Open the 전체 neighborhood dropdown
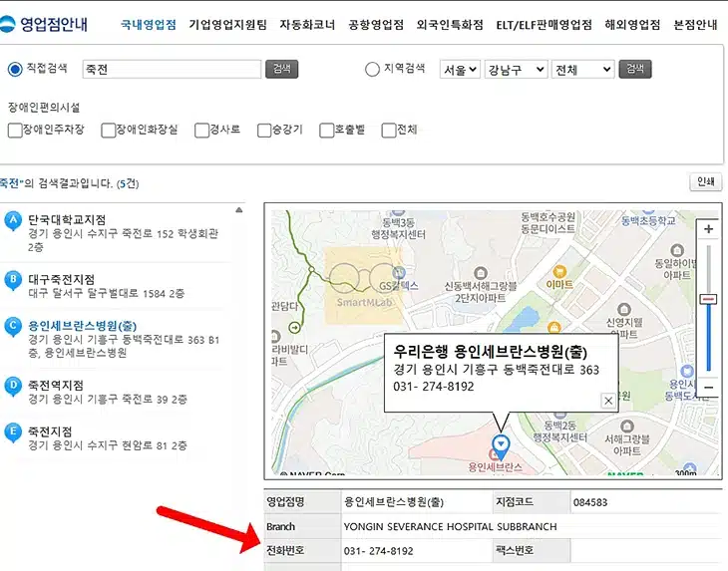This screenshot has width=728, height=571. 583,70
